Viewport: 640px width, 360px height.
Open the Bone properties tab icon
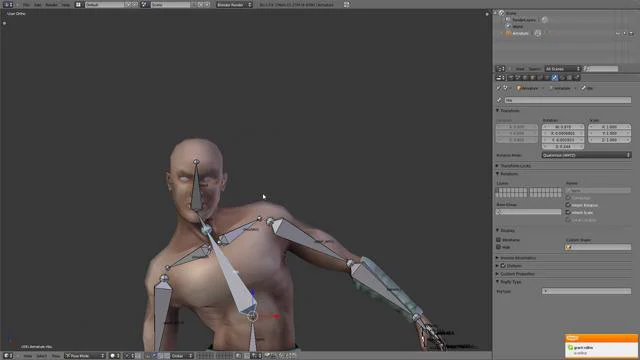click(555, 78)
